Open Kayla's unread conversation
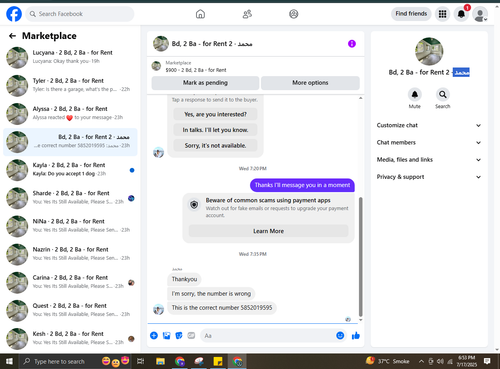The height and width of the screenshot is (369, 500). [x=70, y=170]
